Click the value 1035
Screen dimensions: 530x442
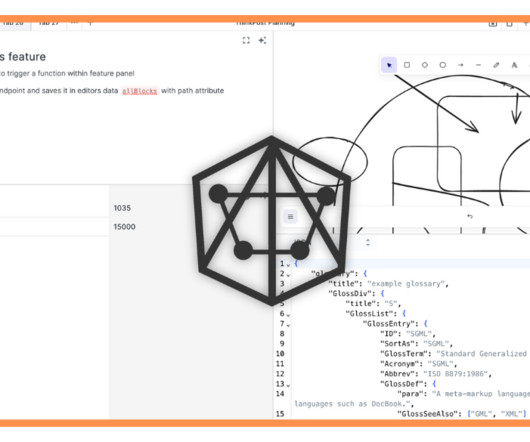click(x=122, y=208)
